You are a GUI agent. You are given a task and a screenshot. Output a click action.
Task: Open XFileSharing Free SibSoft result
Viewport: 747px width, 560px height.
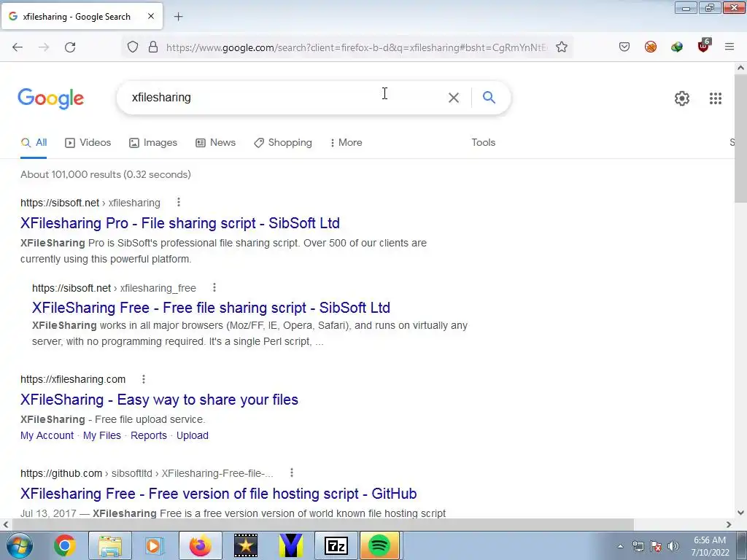click(x=211, y=308)
